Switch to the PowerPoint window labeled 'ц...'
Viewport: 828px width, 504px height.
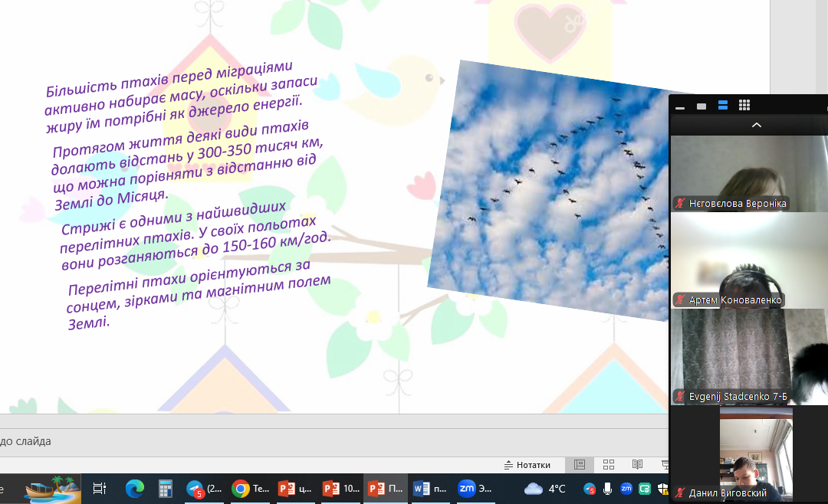click(295, 489)
